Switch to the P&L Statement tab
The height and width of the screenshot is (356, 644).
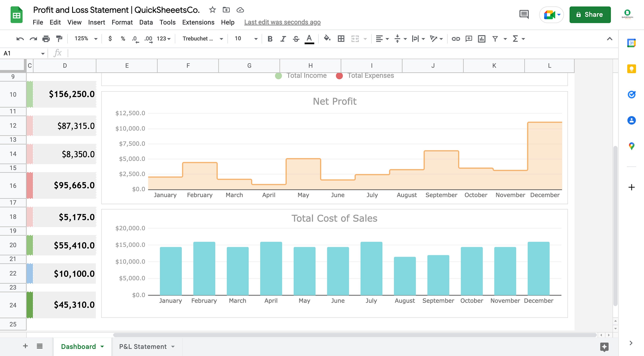[x=143, y=347]
